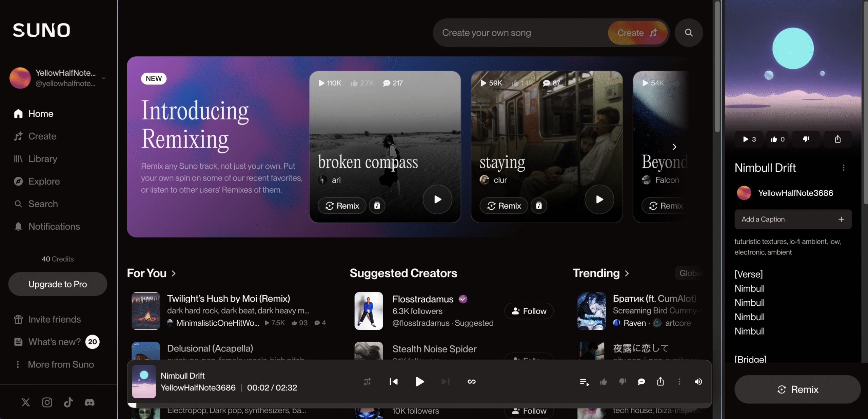Open Create in the sidebar
Image resolution: width=868 pixels, height=419 pixels.
coord(35,136)
